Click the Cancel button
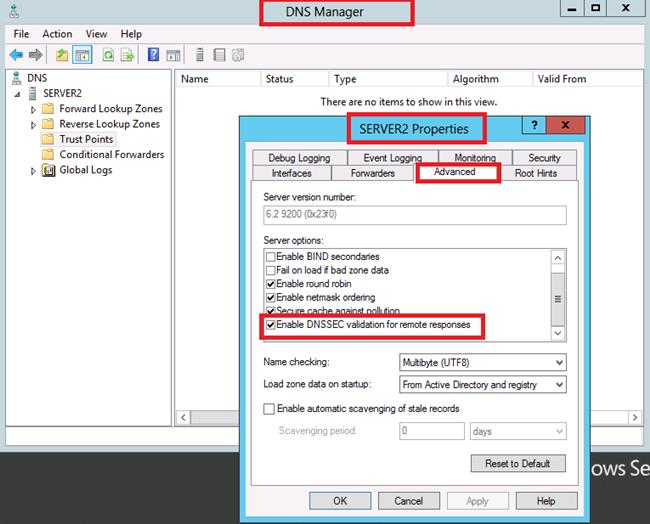The width and height of the screenshot is (650, 524). tap(409, 501)
